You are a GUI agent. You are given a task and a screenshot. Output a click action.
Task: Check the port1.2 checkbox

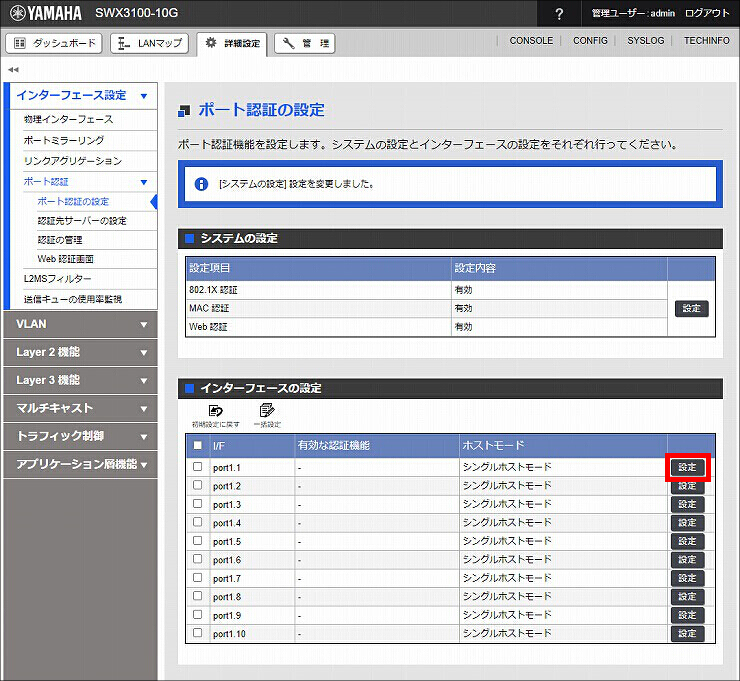click(198, 485)
